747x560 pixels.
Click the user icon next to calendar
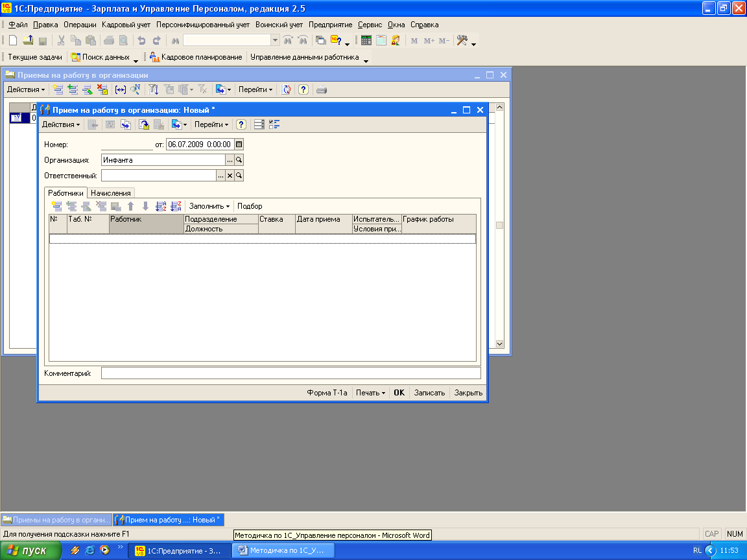click(396, 40)
